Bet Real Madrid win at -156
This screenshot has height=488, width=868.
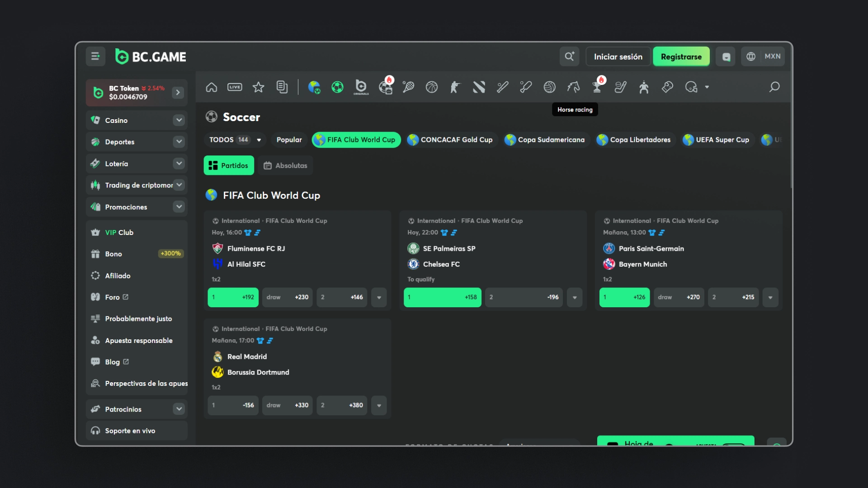pos(233,405)
